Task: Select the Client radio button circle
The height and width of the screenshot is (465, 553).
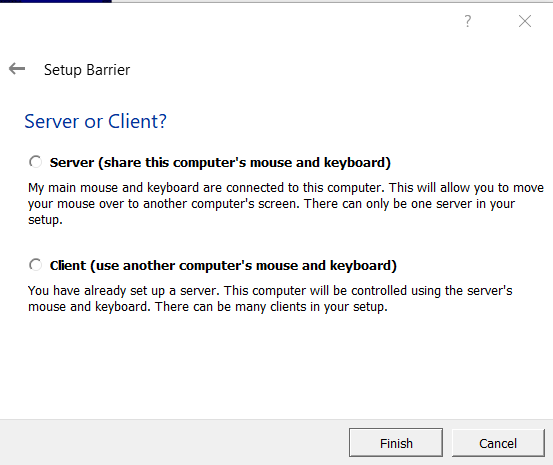Action: click(x=35, y=265)
